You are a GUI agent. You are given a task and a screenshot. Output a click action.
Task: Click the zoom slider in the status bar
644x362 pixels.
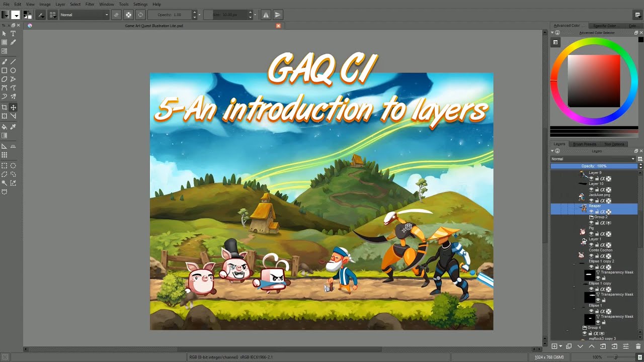[621, 357]
